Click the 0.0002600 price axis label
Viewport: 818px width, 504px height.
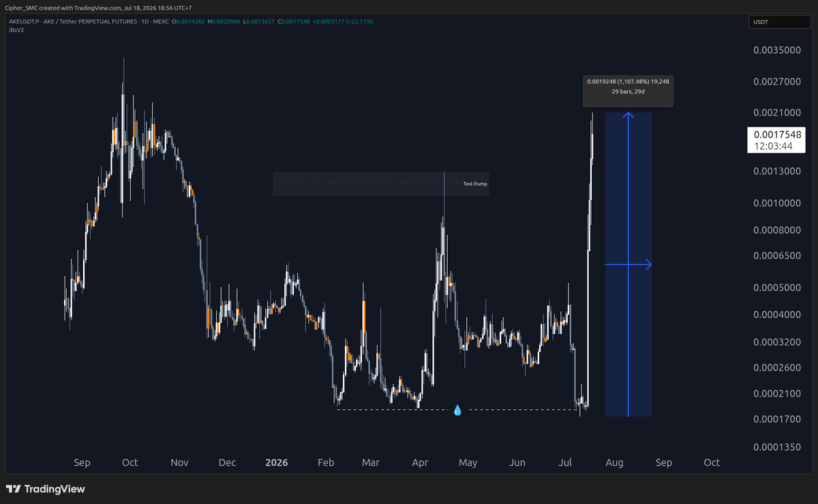point(777,368)
